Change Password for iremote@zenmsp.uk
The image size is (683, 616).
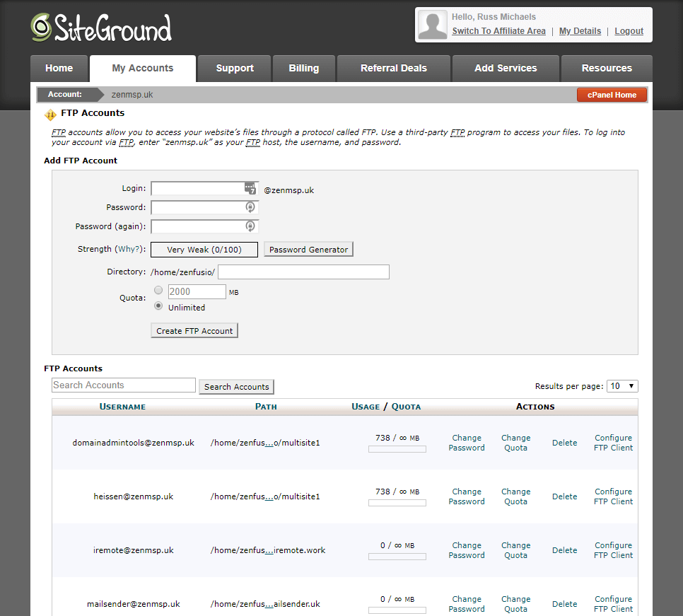[x=467, y=550]
